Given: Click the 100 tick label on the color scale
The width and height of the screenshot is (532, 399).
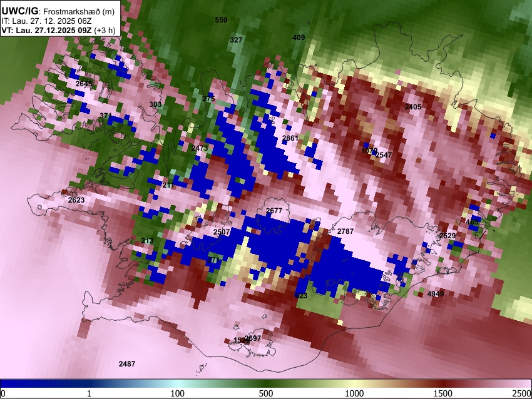Looking at the screenshot, I should (x=178, y=393).
